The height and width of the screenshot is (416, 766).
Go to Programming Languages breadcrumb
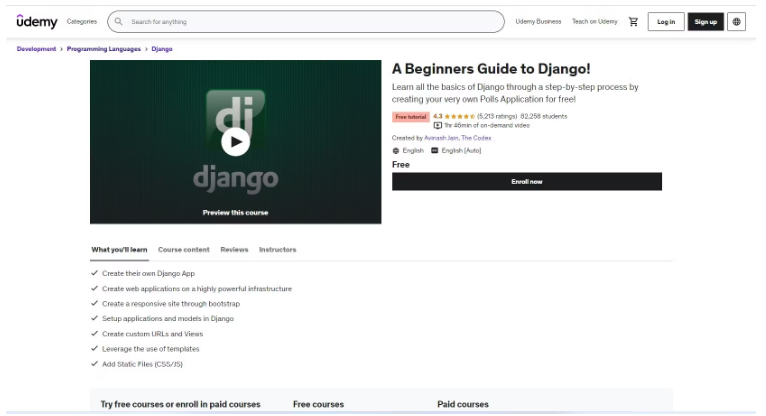[x=104, y=49]
